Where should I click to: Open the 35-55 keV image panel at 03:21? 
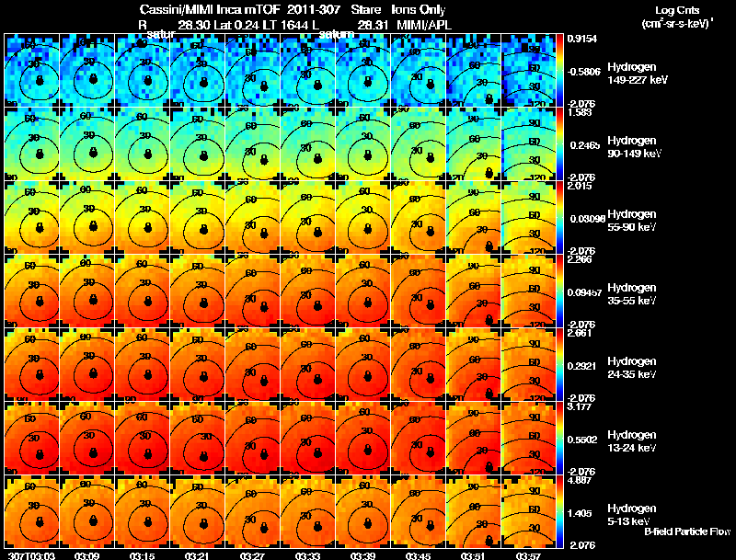pyautogui.click(x=198, y=291)
